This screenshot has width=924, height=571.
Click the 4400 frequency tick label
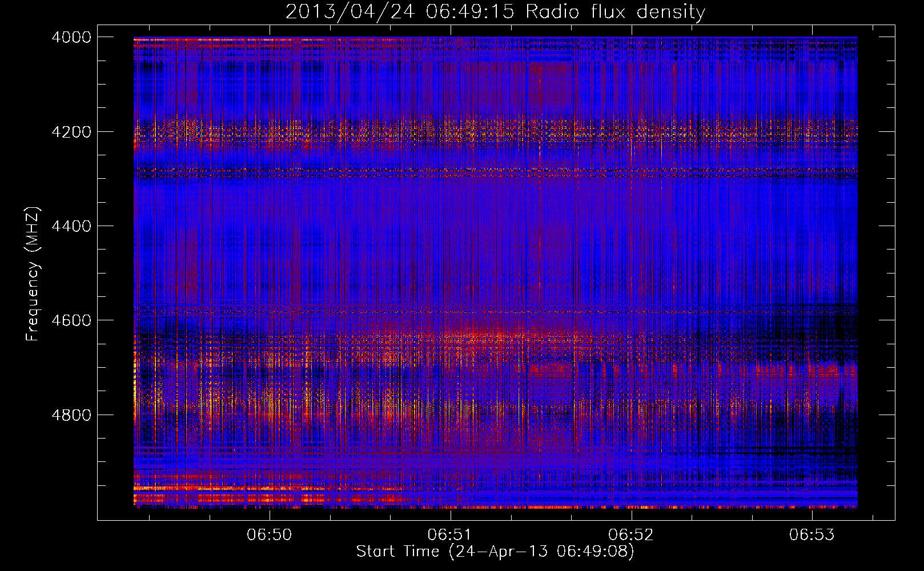pyautogui.click(x=71, y=226)
